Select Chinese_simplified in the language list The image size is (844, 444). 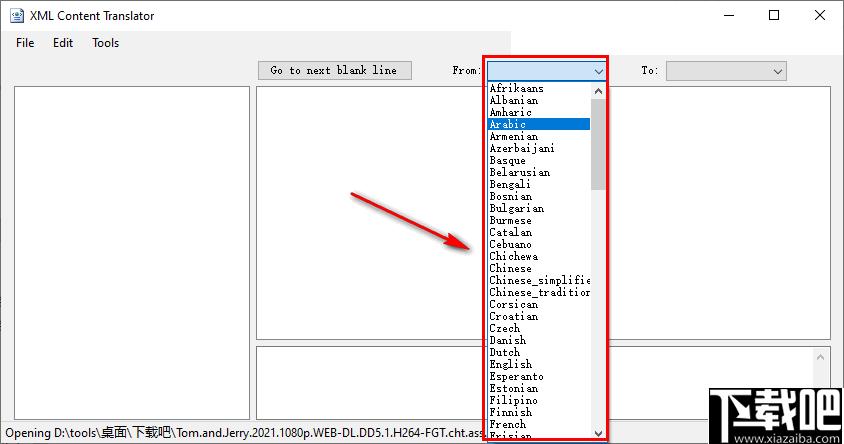click(x=539, y=280)
